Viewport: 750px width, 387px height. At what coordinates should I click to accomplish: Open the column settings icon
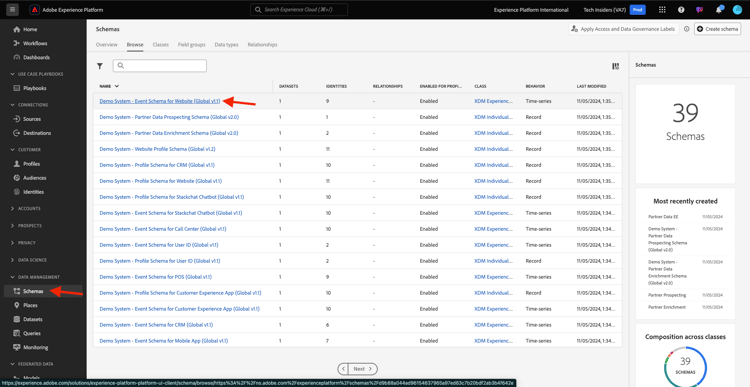[615, 66]
